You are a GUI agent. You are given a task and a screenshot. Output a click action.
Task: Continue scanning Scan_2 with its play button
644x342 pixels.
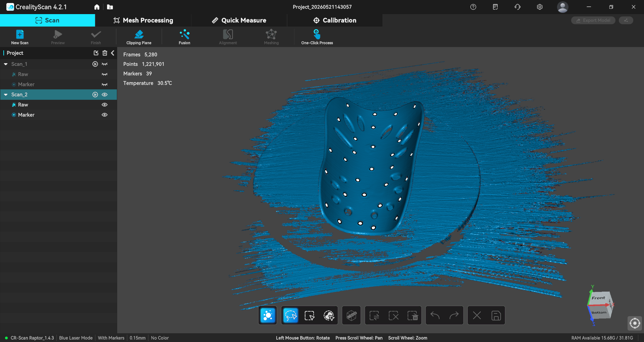click(95, 94)
